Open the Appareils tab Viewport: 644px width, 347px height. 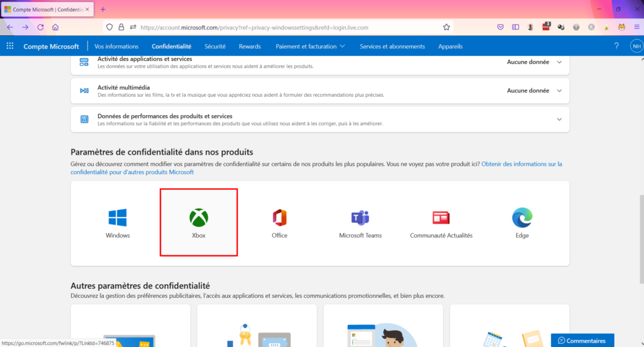[450, 47]
